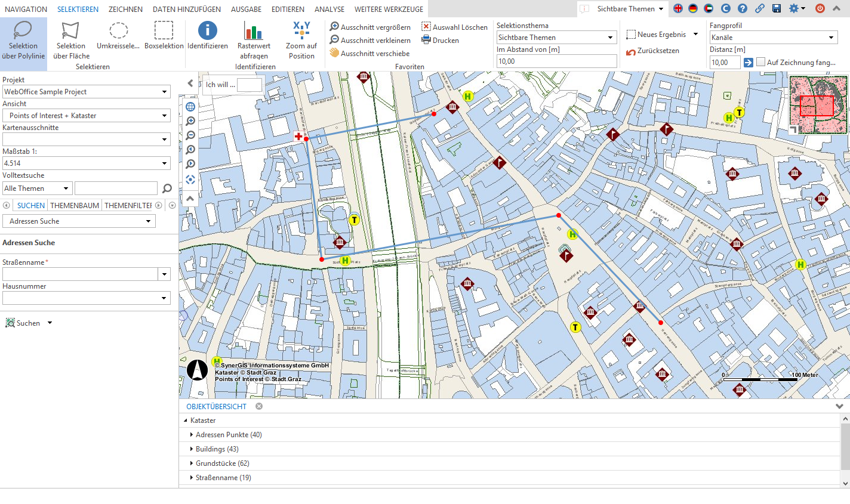Select the Rasterwert abfragen tool
The image size is (850, 504).
click(x=254, y=36)
